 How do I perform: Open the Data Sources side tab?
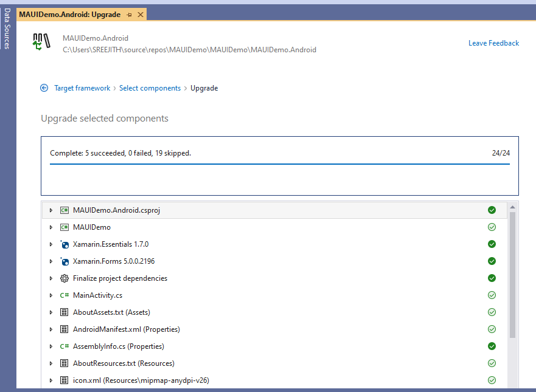[x=7, y=29]
